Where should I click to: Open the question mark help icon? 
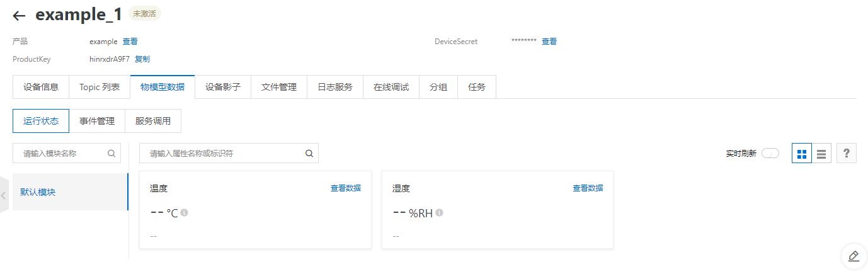click(x=847, y=154)
